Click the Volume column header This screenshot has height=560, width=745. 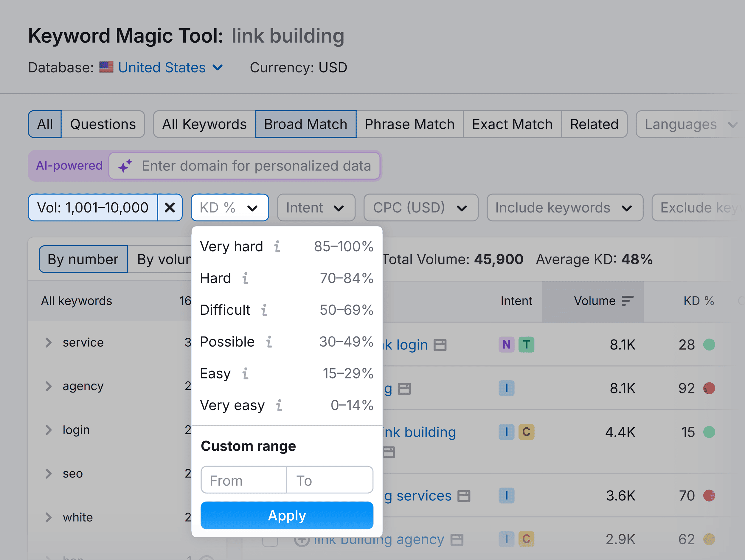(x=593, y=301)
